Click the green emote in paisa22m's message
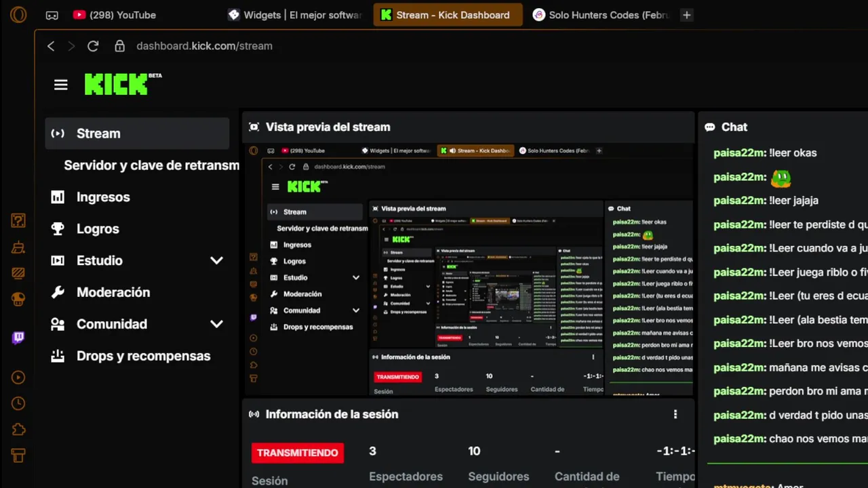This screenshot has width=868, height=488. [x=781, y=178]
